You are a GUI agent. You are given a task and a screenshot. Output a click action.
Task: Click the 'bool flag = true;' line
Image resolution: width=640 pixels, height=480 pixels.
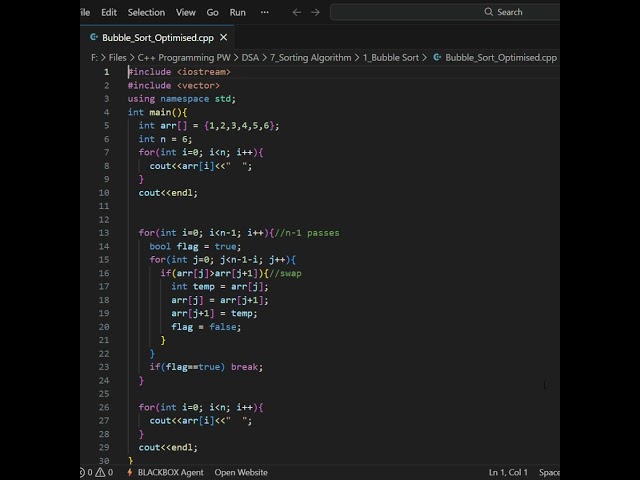coord(195,246)
